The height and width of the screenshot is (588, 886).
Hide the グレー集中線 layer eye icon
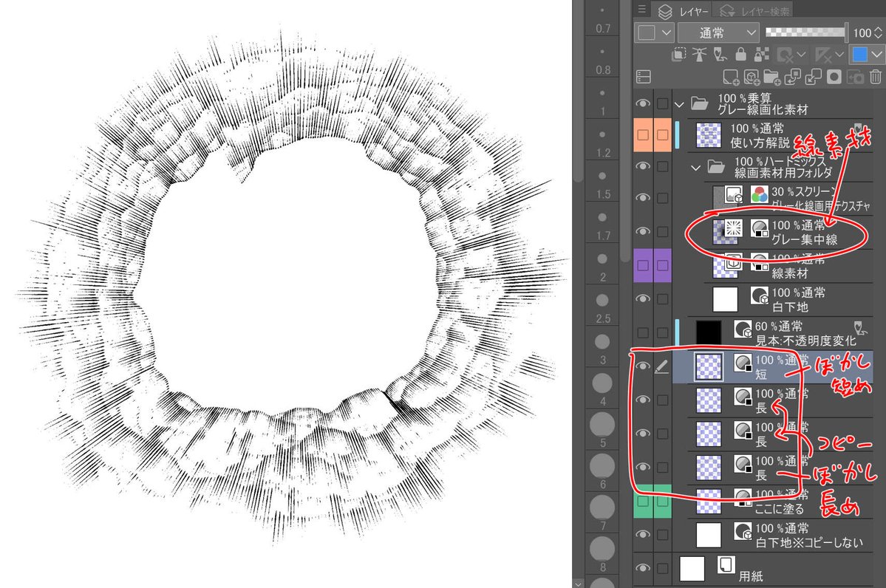coord(643,231)
